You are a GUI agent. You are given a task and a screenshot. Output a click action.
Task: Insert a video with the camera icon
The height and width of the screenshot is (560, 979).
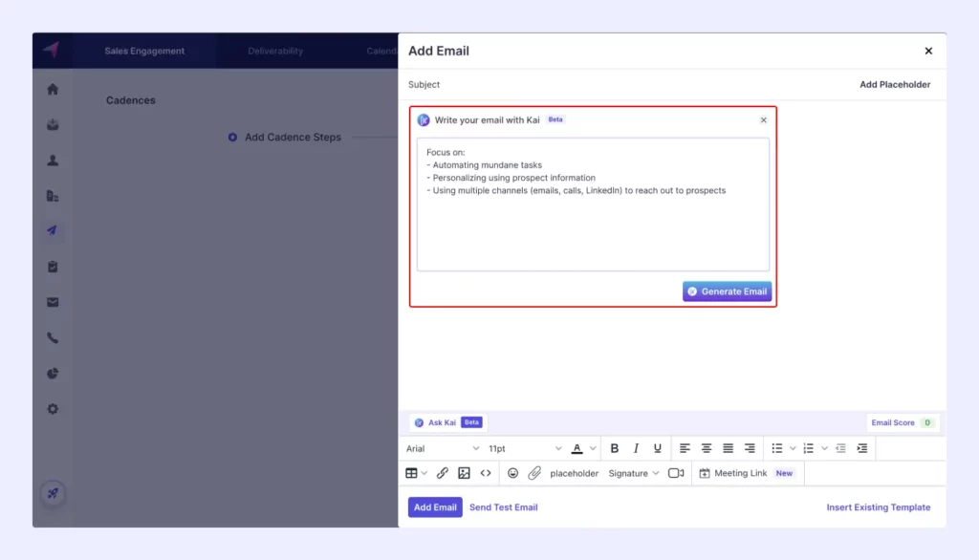tap(676, 473)
